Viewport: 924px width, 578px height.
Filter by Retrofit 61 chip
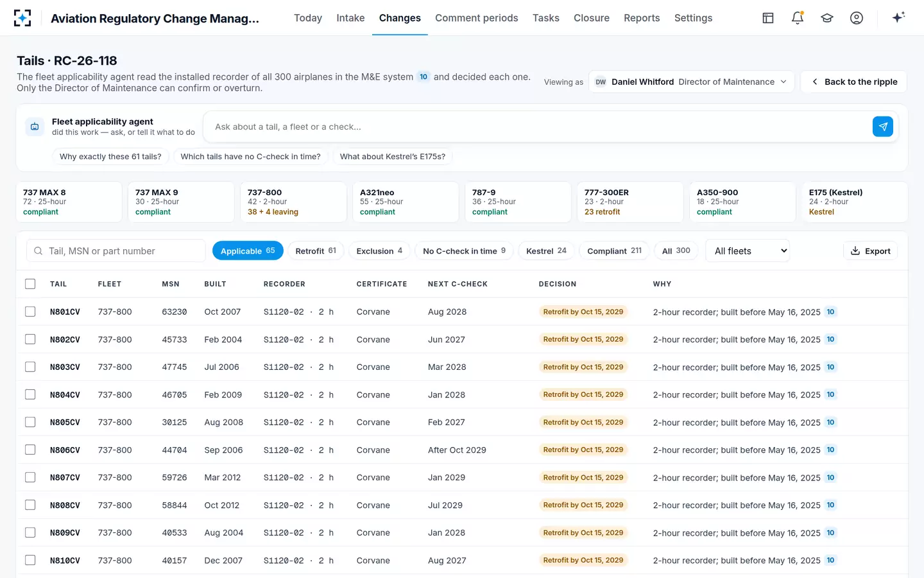tap(316, 251)
